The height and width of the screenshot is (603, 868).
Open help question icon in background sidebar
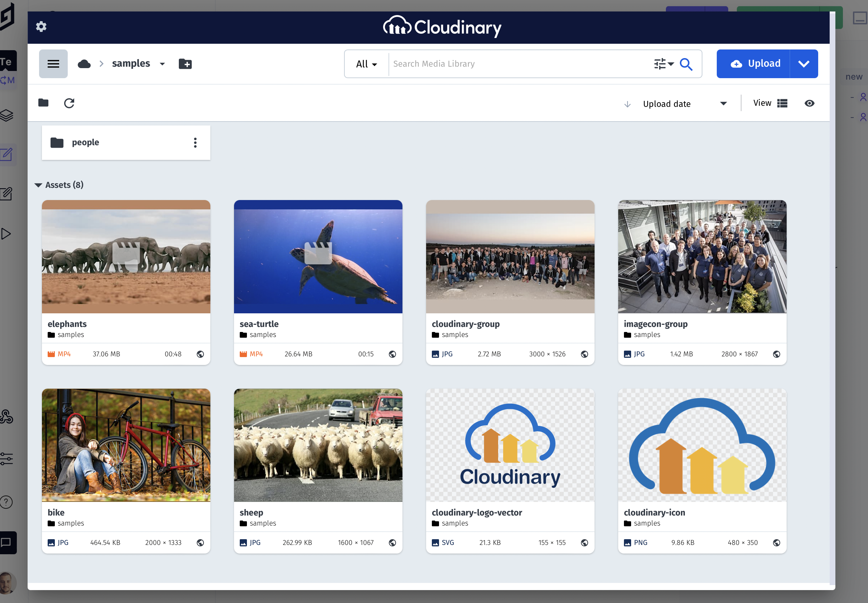(x=6, y=502)
